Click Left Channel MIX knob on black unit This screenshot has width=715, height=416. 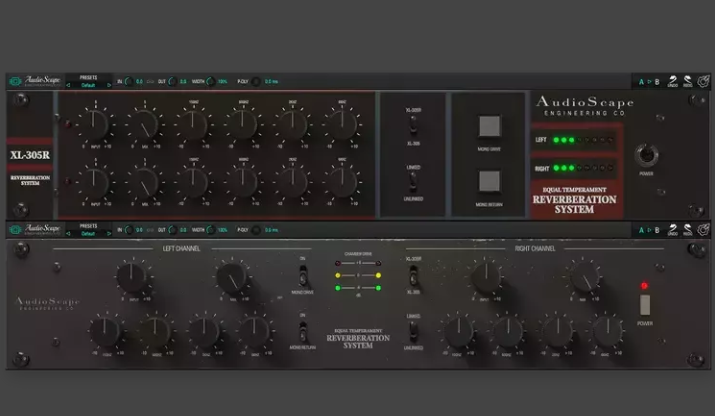[231, 277]
